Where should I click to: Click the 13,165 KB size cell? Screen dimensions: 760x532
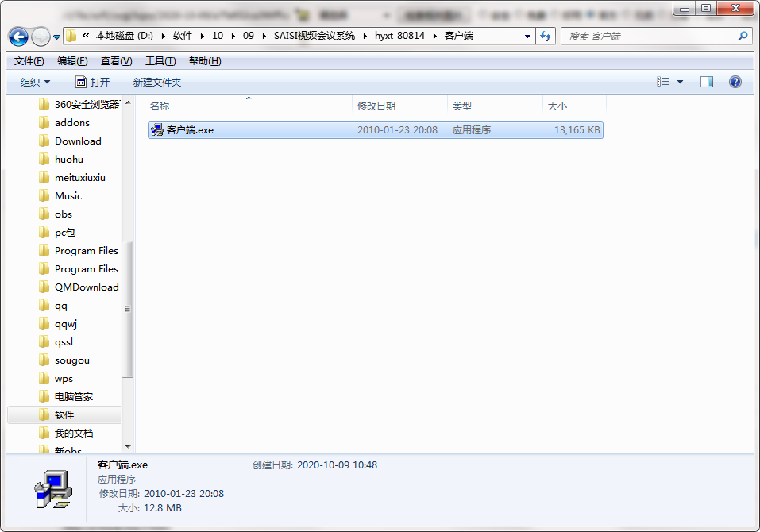click(x=577, y=130)
